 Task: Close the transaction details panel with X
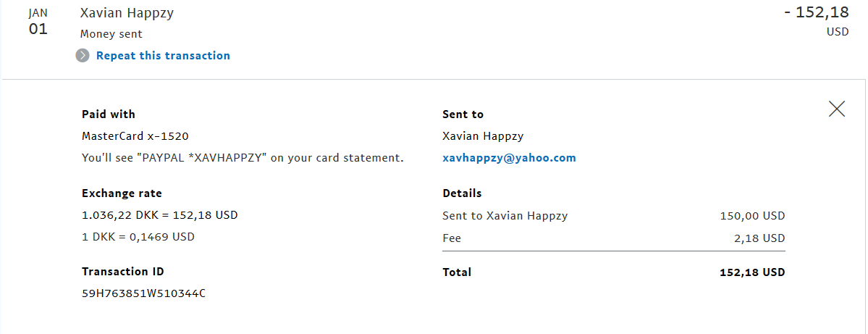836,109
